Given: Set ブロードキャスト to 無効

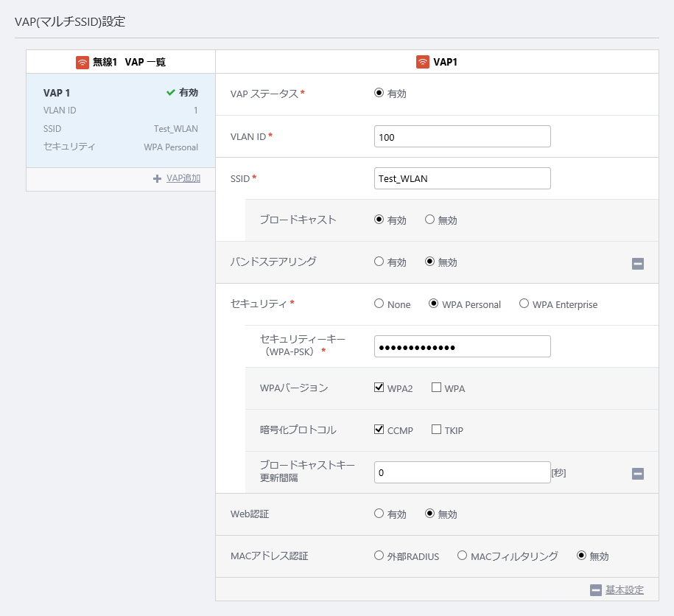Looking at the screenshot, I should tap(430, 220).
